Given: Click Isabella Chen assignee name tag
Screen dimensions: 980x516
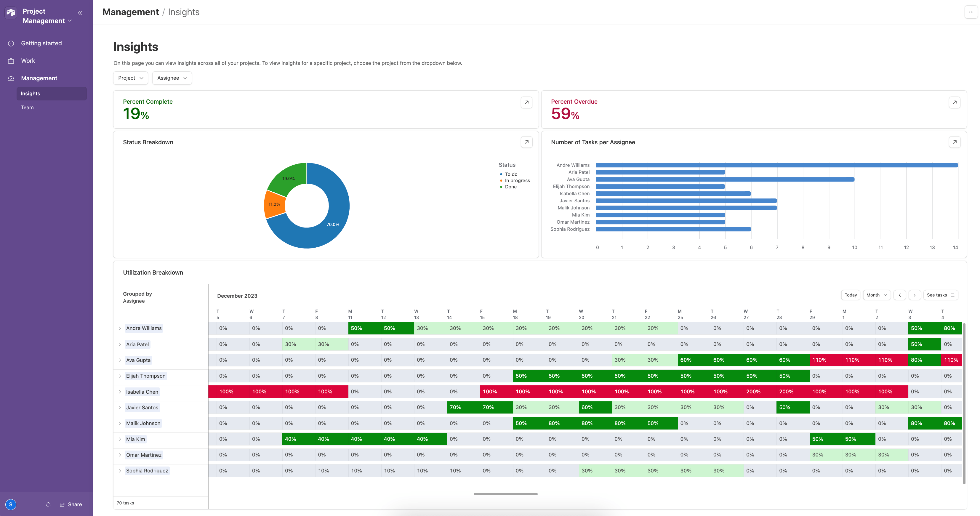Looking at the screenshot, I should tap(142, 392).
